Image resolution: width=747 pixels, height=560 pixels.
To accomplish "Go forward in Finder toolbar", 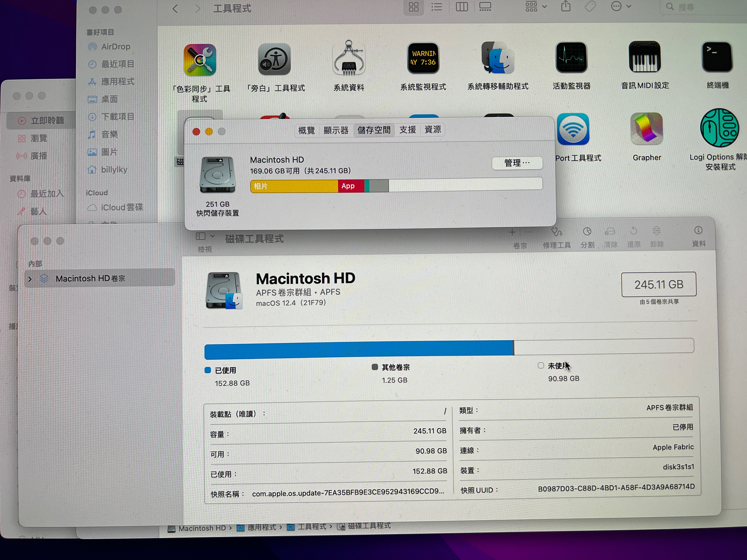I will tap(197, 9).
